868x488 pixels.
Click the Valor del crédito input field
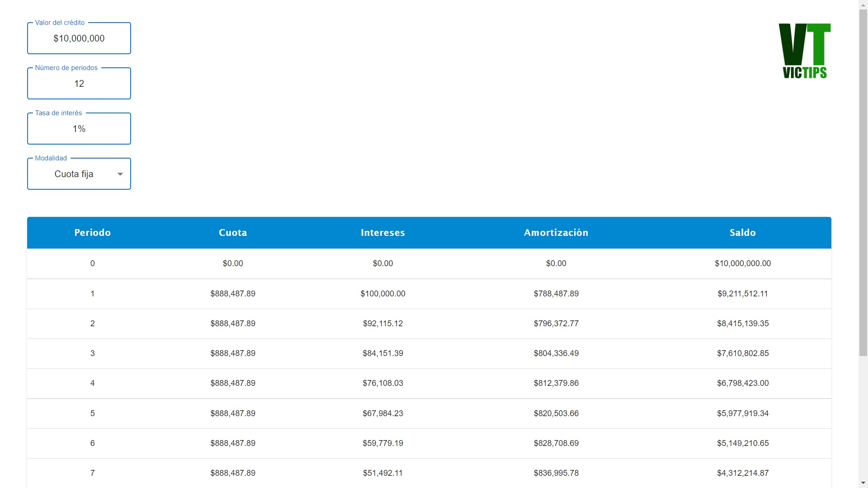point(79,38)
